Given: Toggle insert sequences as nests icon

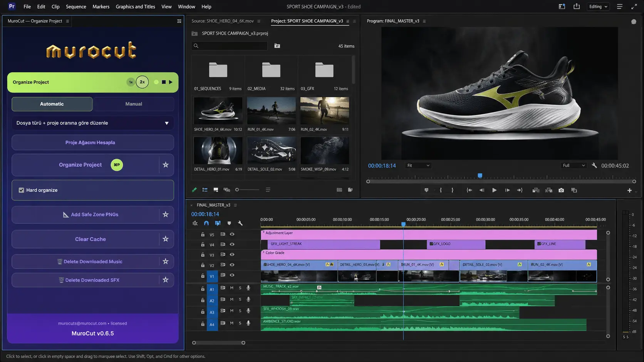Looking at the screenshot, I should point(195,223).
